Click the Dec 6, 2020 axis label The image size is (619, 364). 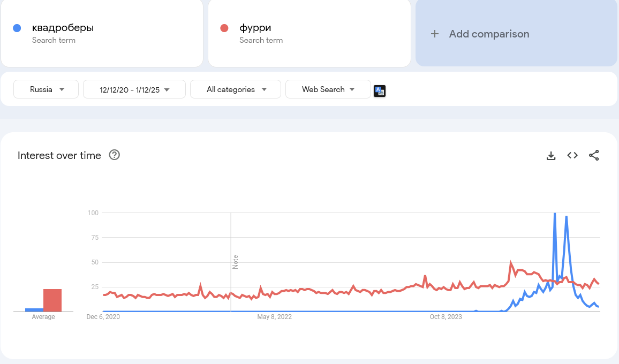(x=103, y=316)
